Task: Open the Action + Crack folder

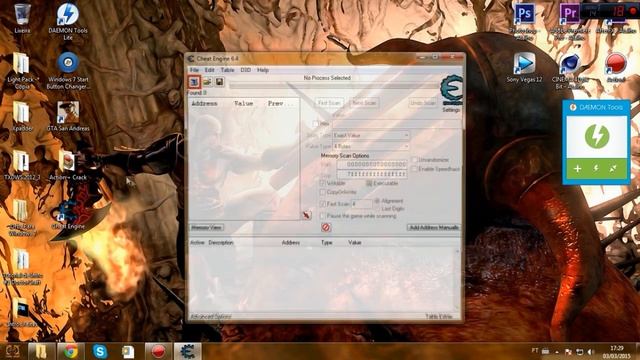Action: tap(68, 165)
